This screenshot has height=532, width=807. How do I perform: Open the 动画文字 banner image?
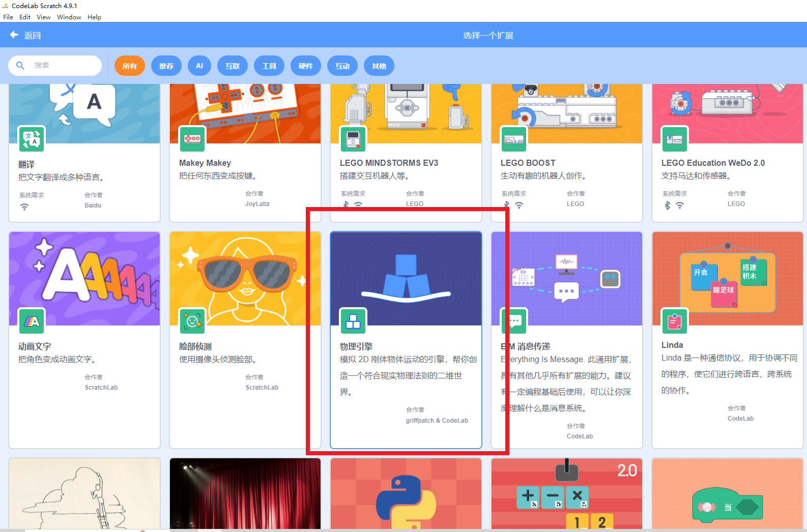click(x=84, y=279)
